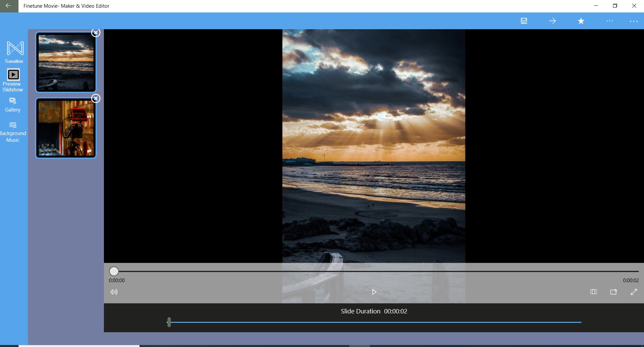Click the Save project icon
This screenshot has width=644, height=347.
[x=524, y=21]
